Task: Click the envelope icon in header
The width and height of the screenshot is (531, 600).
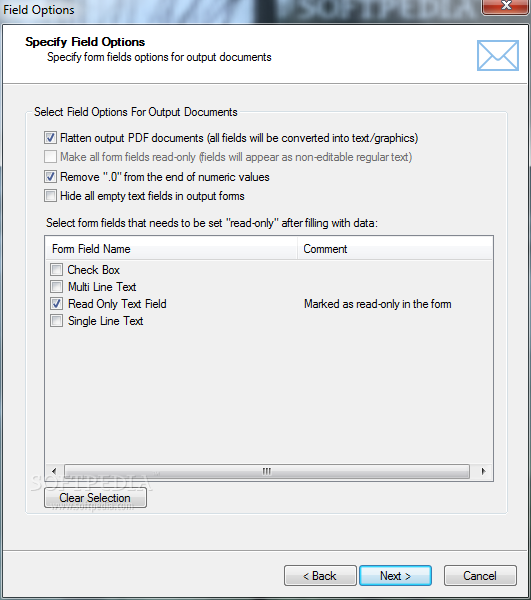Action: pos(498,55)
